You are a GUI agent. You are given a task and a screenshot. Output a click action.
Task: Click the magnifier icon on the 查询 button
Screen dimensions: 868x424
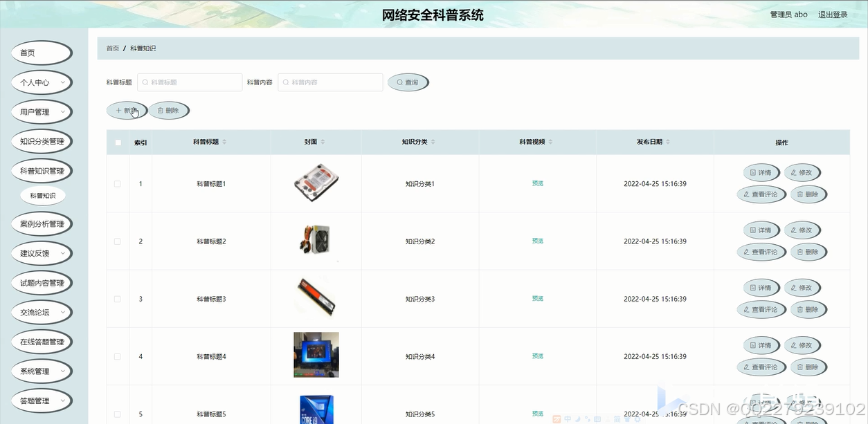click(399, 82)
